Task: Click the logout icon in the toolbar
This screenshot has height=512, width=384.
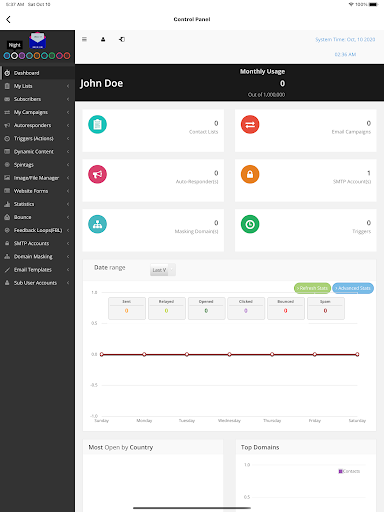Action: 122,39
